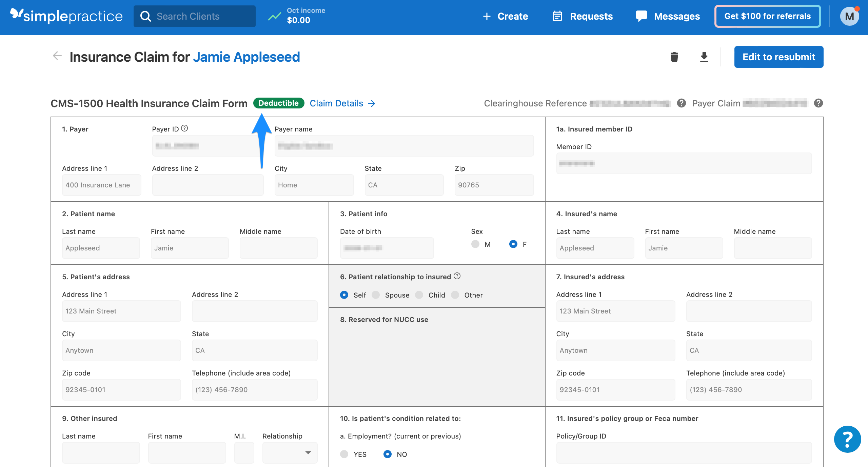Open the round help question button

tap(847, 439)
